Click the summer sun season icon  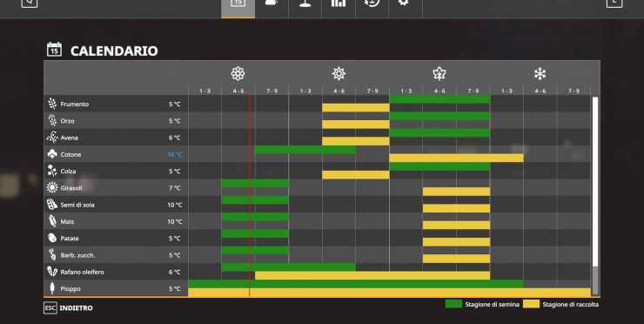point(339,74)
